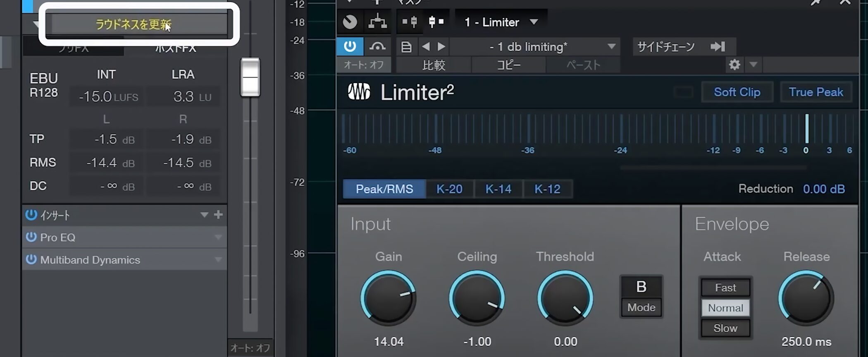Open the Pro EQ insert dropdown arrow
The height and width of the screenshot is (357, 868).
(x=218, y=237)
